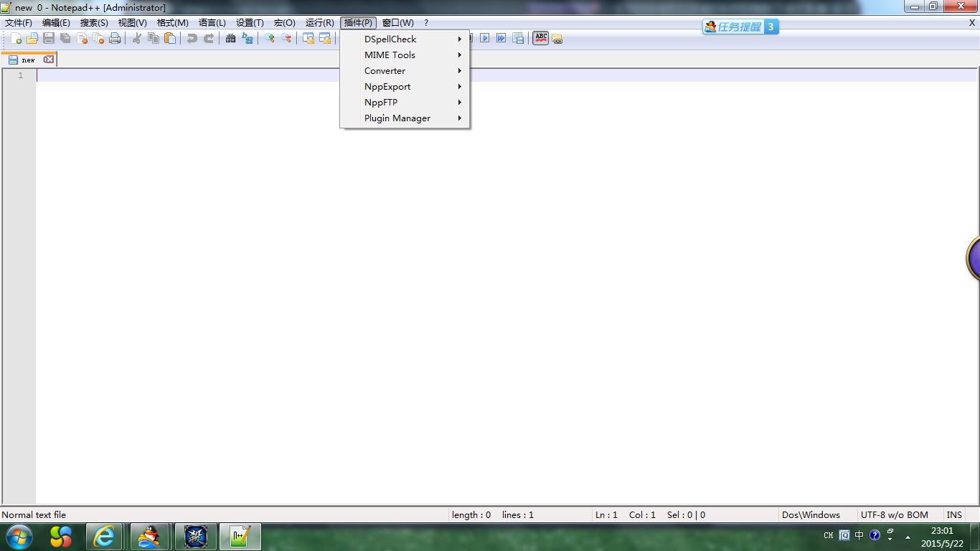Click the Paste clipboard icon
Viewport: 980px width, 551px height.
click(x=170, y=38)
